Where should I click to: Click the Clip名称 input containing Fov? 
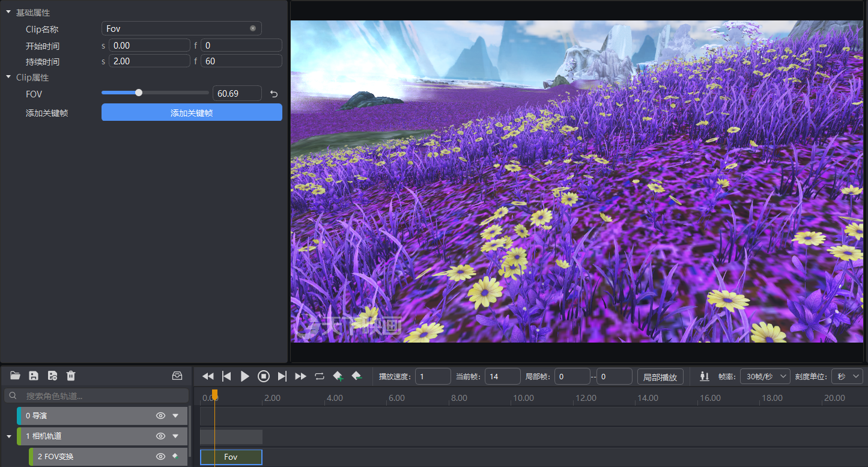(181, 28)
